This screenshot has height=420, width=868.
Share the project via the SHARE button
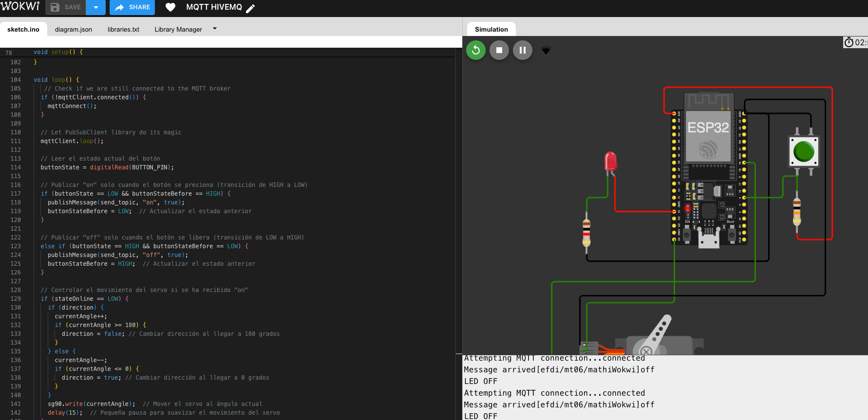tap(132, 7)
